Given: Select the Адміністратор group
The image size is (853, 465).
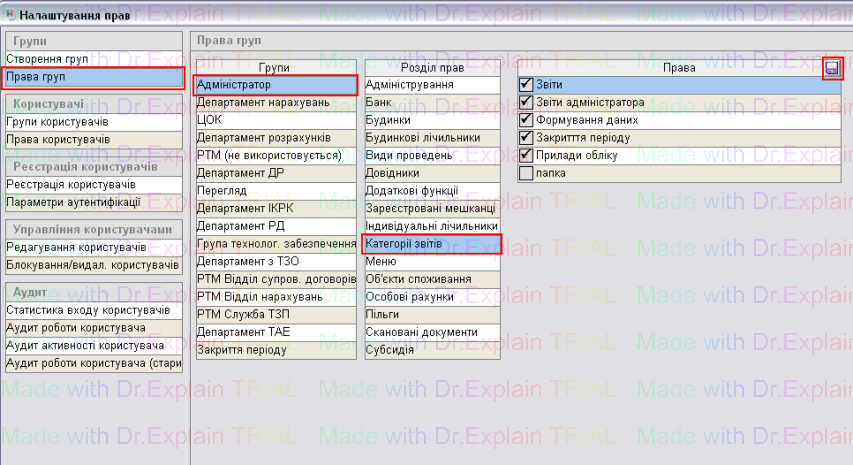Looking at the screenshot, I should pos(275,85).
